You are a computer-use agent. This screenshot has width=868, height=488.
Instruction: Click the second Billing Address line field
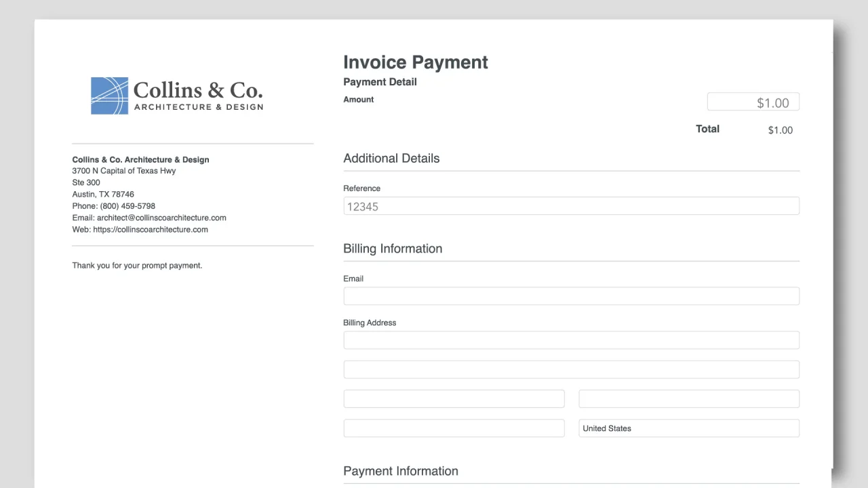571,369
